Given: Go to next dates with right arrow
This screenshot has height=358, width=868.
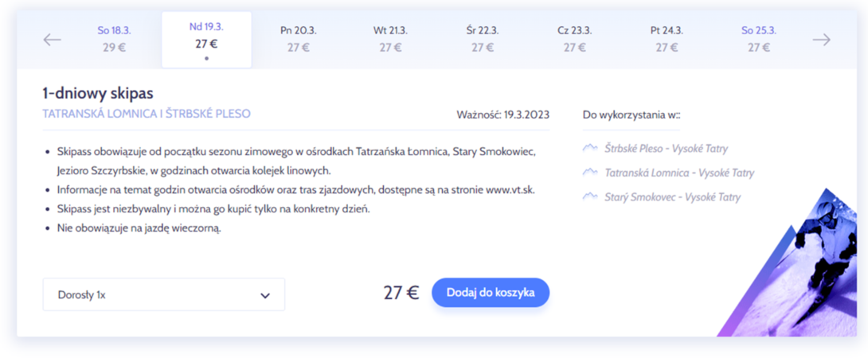Looking at the screenshot, I should [x=822, y=40].
